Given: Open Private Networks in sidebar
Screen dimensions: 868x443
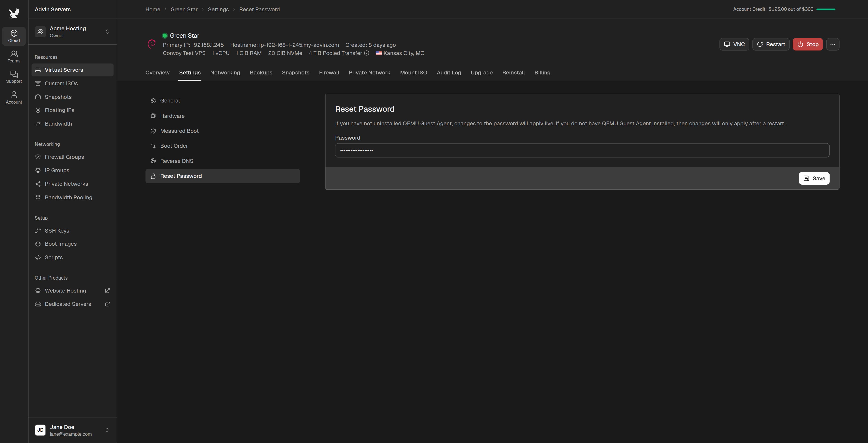Looking at the screenshot, I should 72,184.
